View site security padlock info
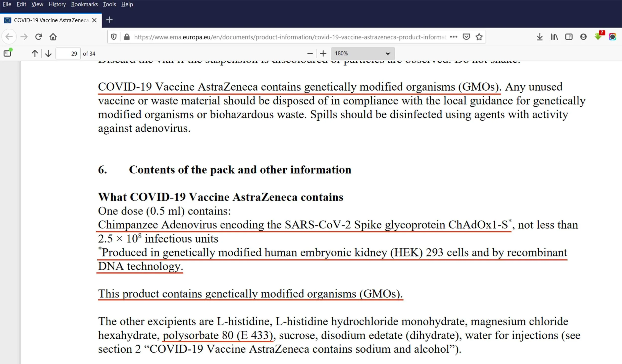The height and width of the screenshot is (364, 622). pos(127,37)
